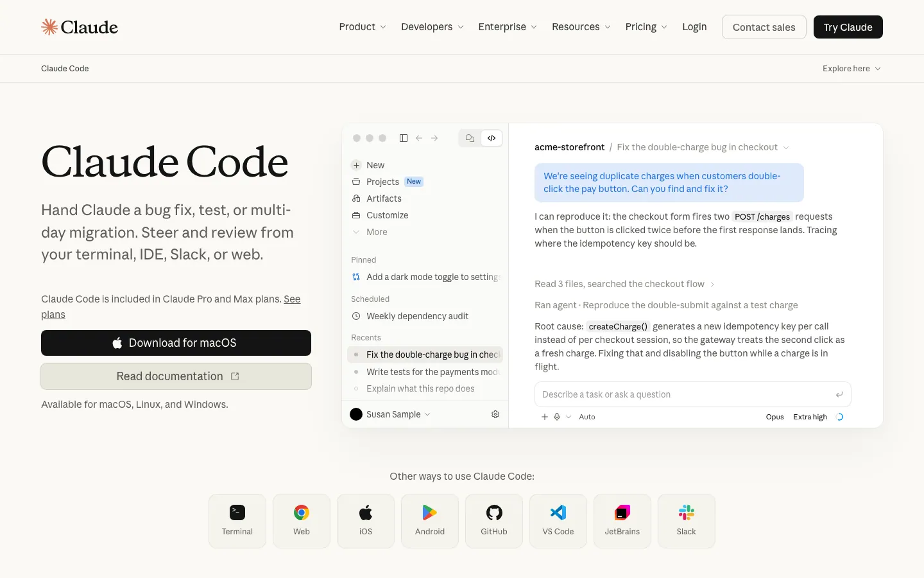This screenshot has width=924, height=578.
Task: Open Artifacts in the sidebar
Action: click(x=376, y=198)
